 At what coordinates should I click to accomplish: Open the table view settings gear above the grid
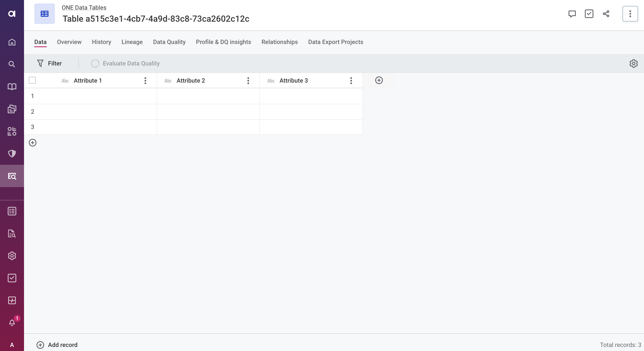tap(633, 63)
